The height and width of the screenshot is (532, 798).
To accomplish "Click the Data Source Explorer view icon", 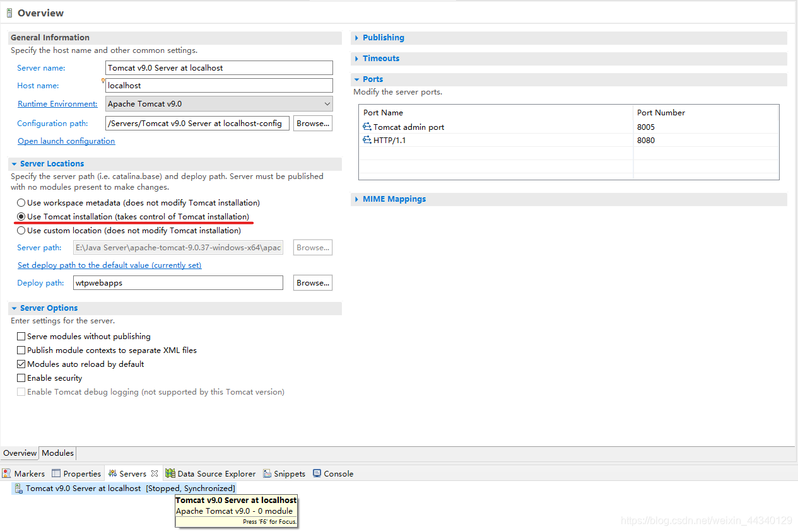I will pos(170,473).
